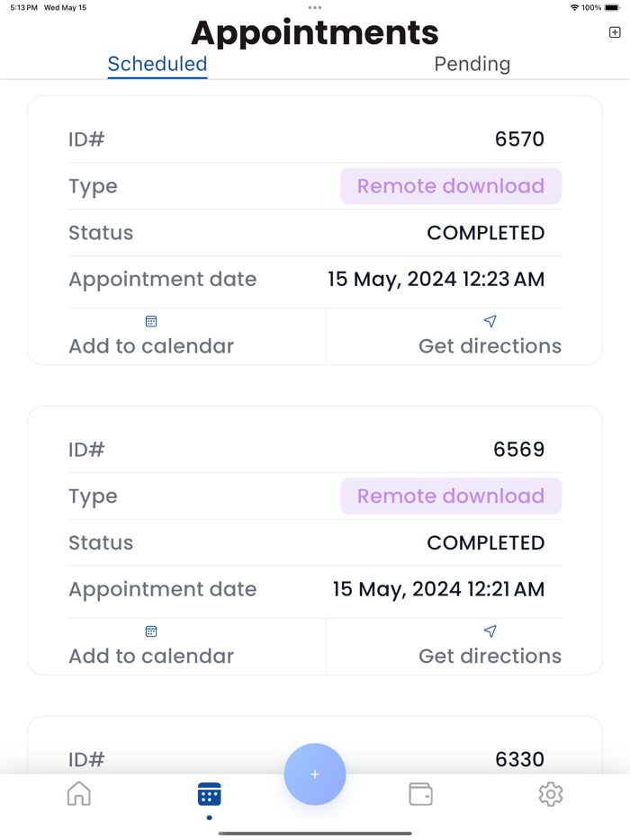The width and height of the screenshot is (630, 840).
Task: Tap directions arrow icon for appointment 6569
Action: coord(490,631)
